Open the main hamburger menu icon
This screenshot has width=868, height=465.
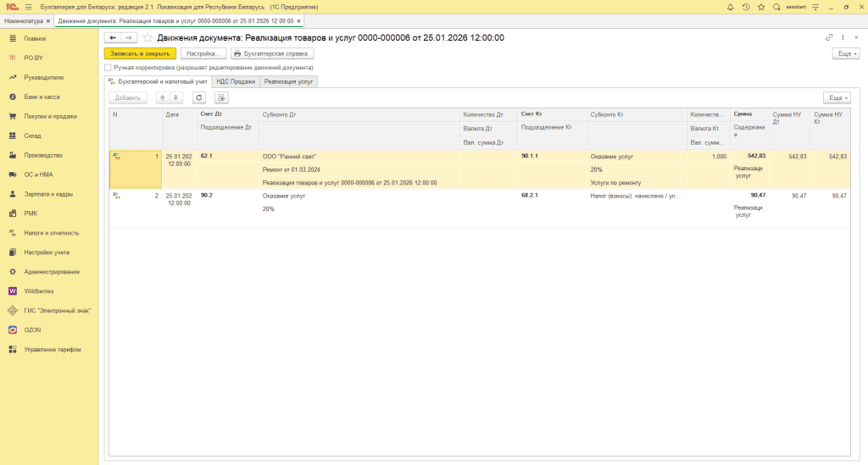(28, 7)
